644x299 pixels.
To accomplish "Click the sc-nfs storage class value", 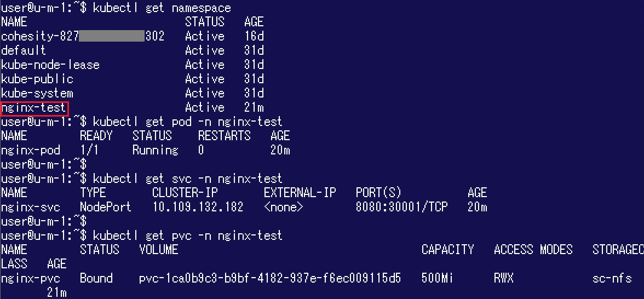I will pyautogui.click(x=612, y=278).
